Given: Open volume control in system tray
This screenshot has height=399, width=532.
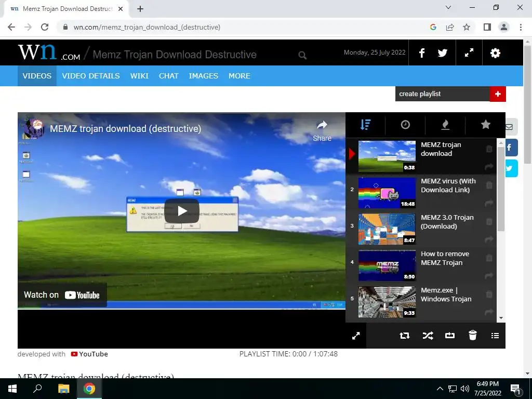Looking at the screenshot, I should click(465, 389).
